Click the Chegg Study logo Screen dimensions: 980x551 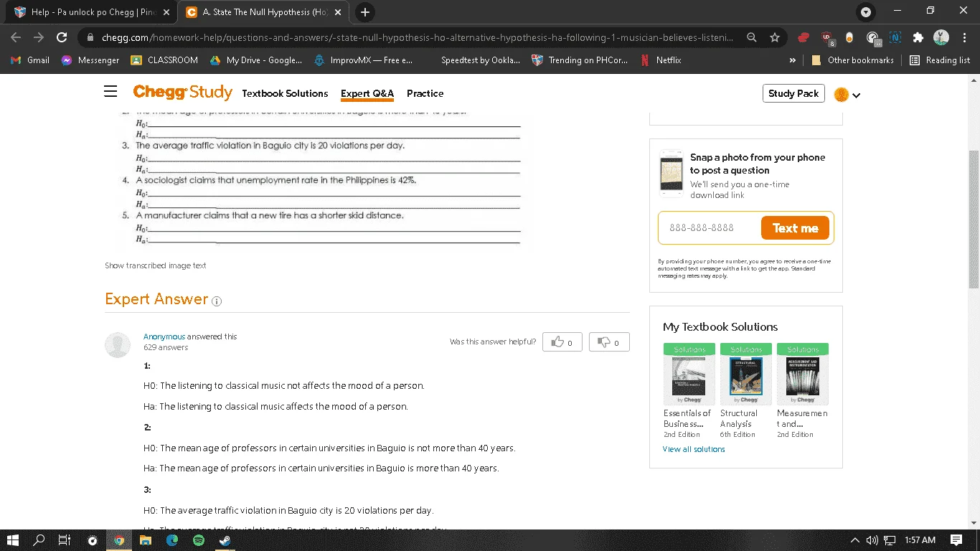point(182,93)
